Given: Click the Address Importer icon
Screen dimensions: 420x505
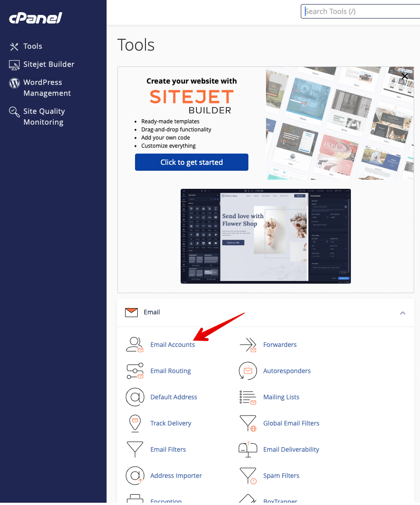Looking at the screenshot, I should (135, 476).
